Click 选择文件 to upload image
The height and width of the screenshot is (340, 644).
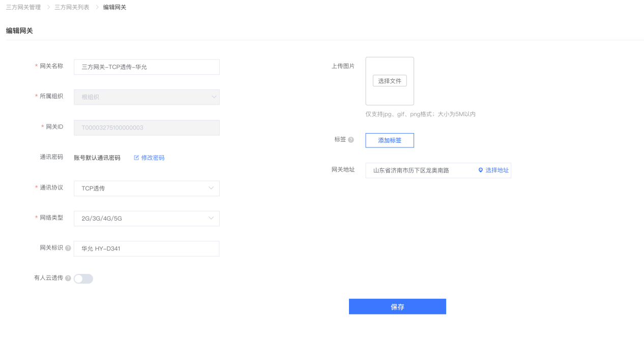click(390, 81)
